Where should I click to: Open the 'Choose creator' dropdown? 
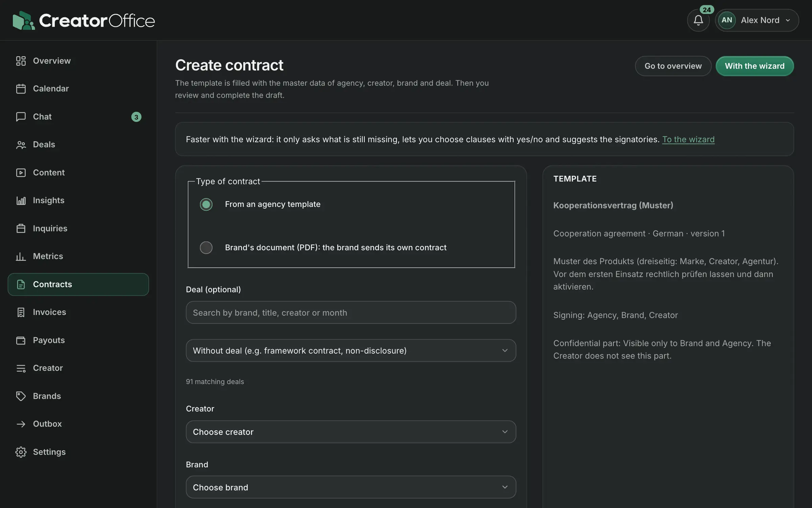[x=351, y=432]
